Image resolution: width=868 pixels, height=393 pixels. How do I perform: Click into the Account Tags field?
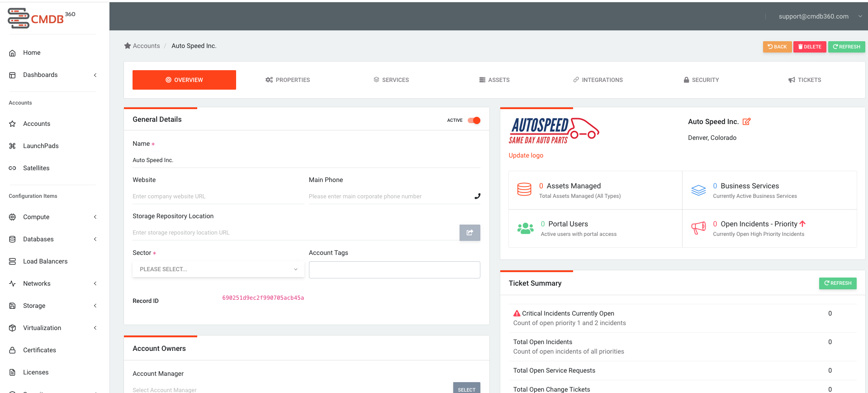point(394,270)
